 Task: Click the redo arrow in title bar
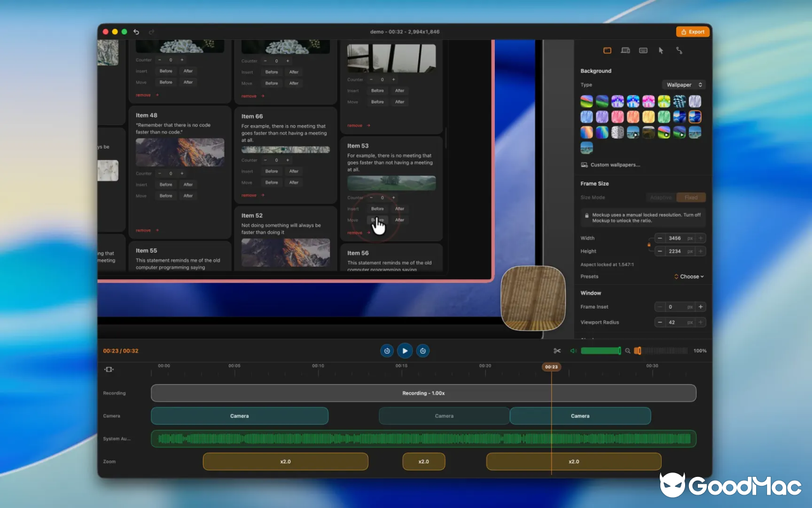click(151, 32)
